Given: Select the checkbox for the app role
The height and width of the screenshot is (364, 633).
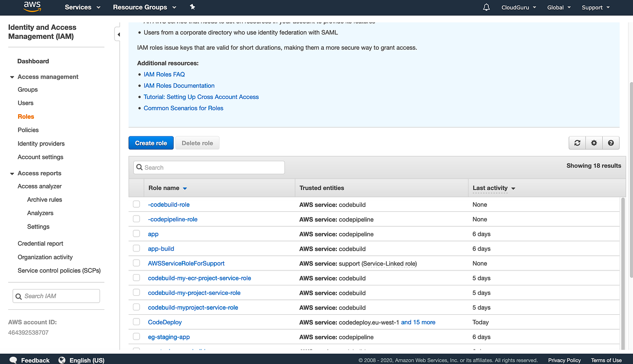Looking at the screenshot, I should click(136, 233).
